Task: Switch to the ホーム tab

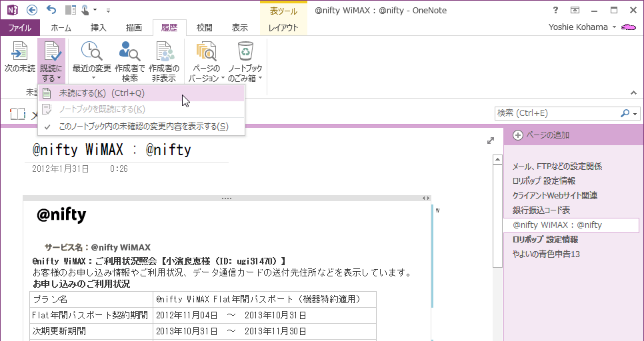Action: tap(61, 27)
